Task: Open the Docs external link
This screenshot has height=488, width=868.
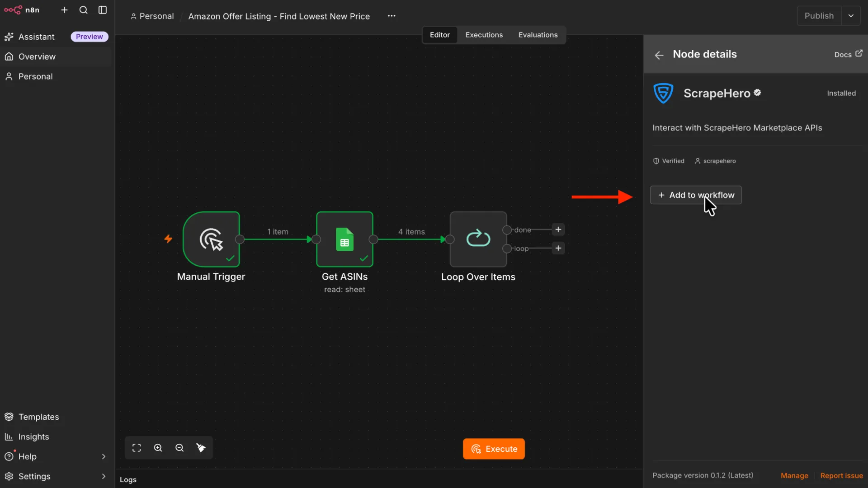Action: coord(848,54)
